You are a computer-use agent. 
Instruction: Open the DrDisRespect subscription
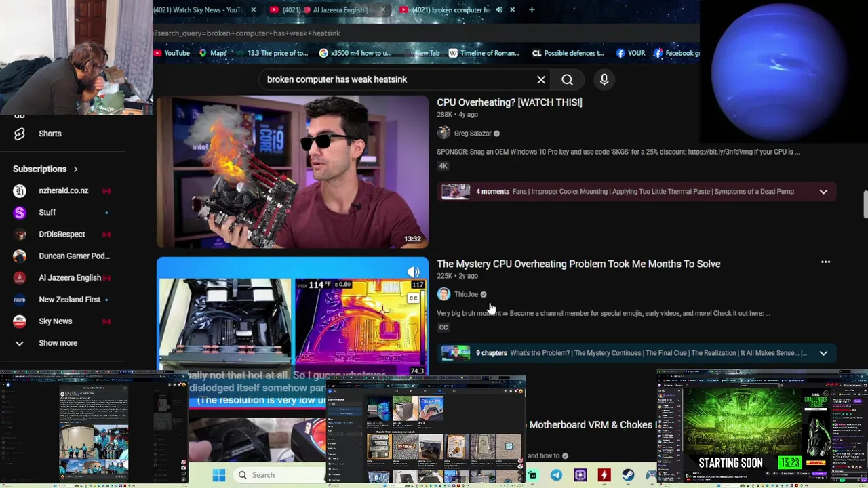click(62, 234)
